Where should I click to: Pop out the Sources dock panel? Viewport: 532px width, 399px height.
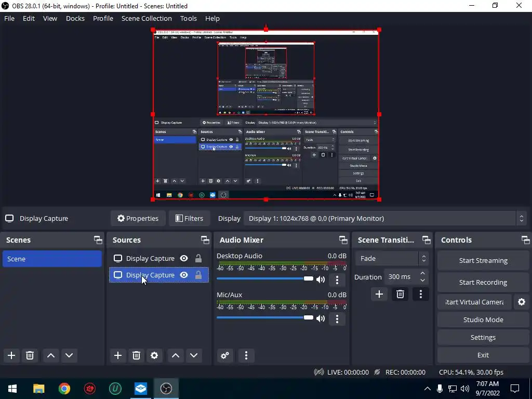point(205,240)
